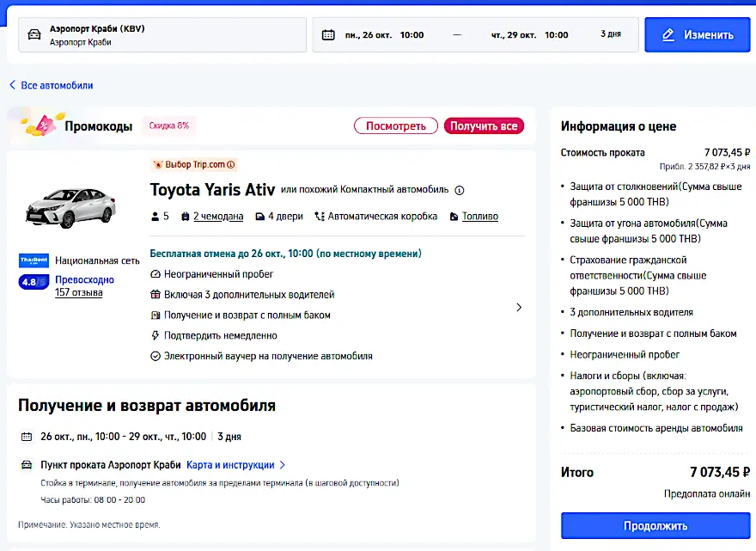Click the Бесплатная отмена до 26 окт. text
This screenshot has height=551, width=756.
coord(285,254)
